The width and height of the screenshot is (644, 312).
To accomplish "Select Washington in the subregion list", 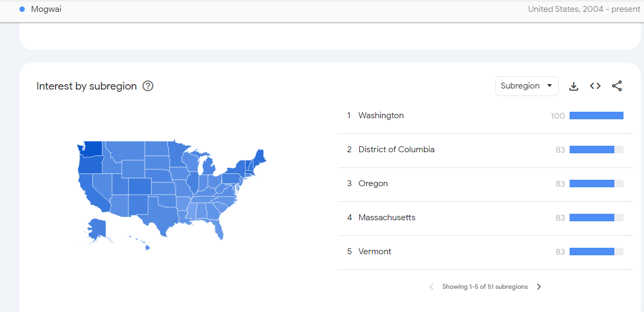I will tap(381, 116).
